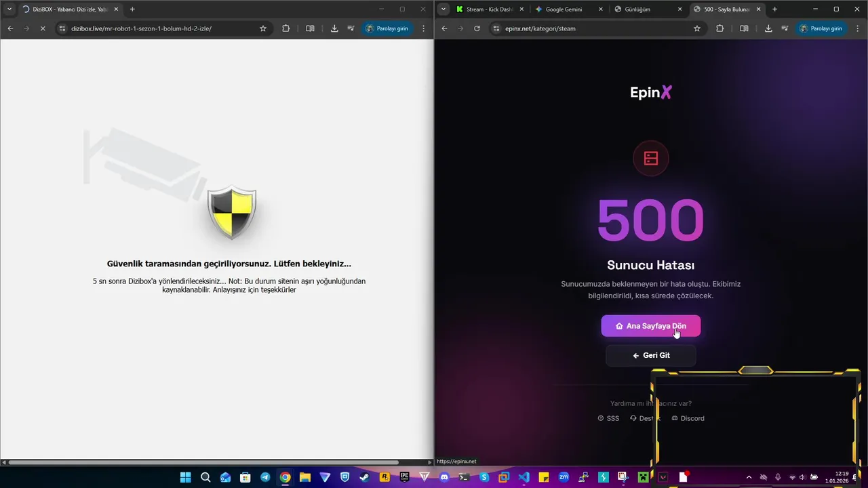Open Chrome three-dot menu in DiziBOX window
Image resolution: width=868 pixels, height=488 pixels.
click(424, 28)
